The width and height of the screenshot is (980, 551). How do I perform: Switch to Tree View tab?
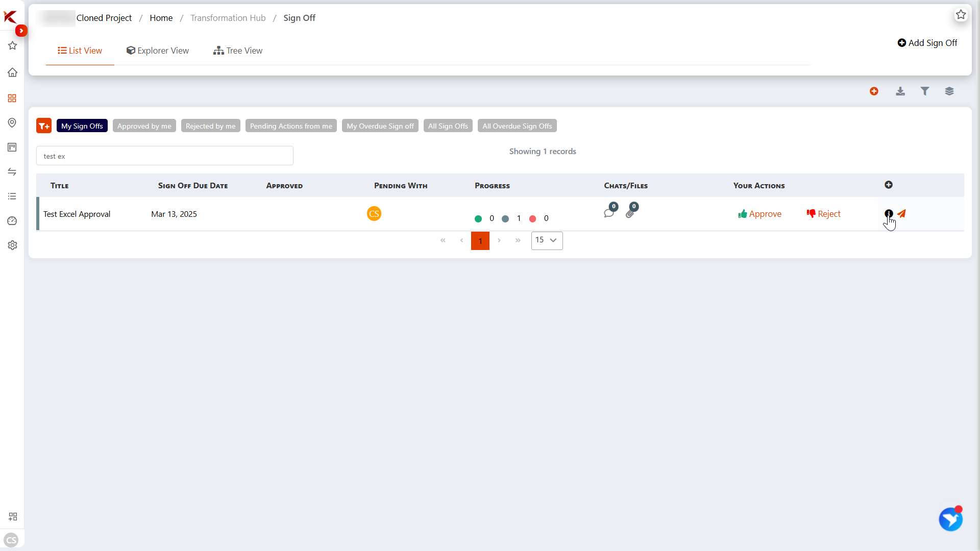point(238,51)
